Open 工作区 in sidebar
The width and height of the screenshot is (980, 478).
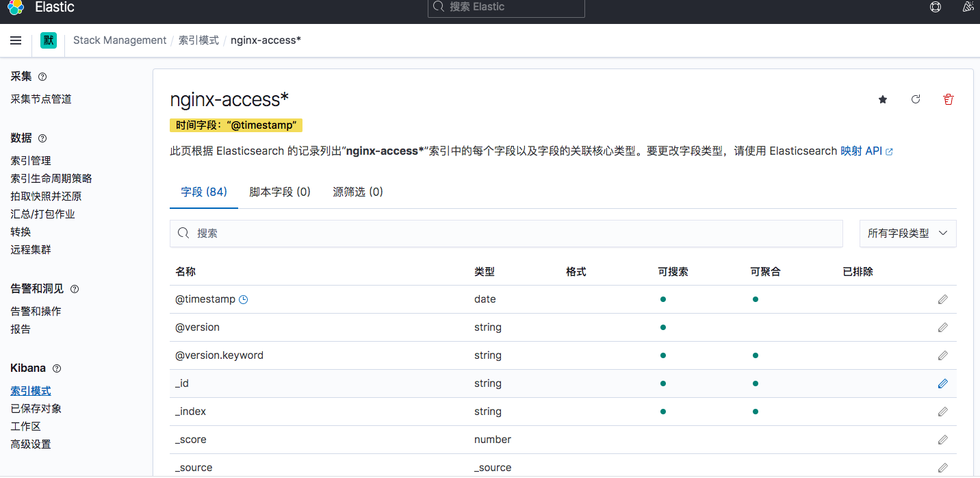25,427
